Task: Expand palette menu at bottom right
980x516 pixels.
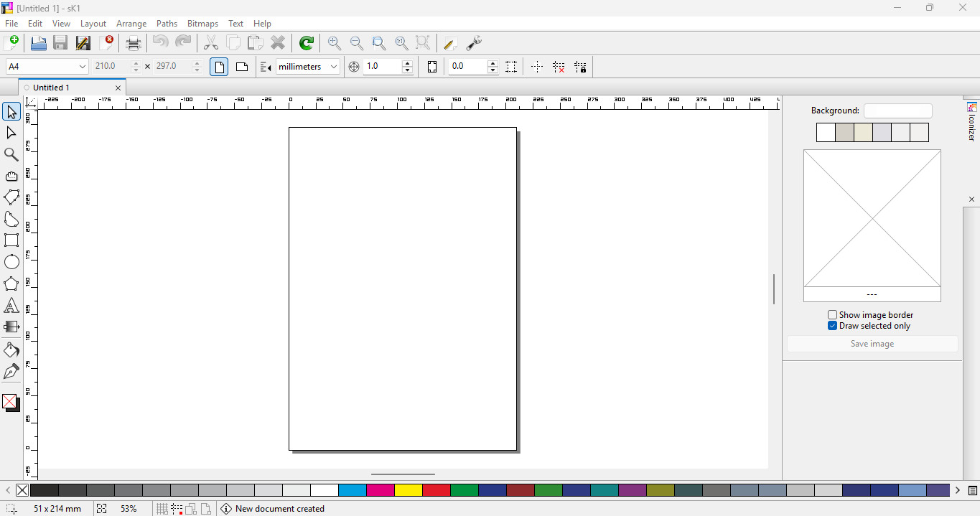Action: pyautogui.click(x=973, y=491)
